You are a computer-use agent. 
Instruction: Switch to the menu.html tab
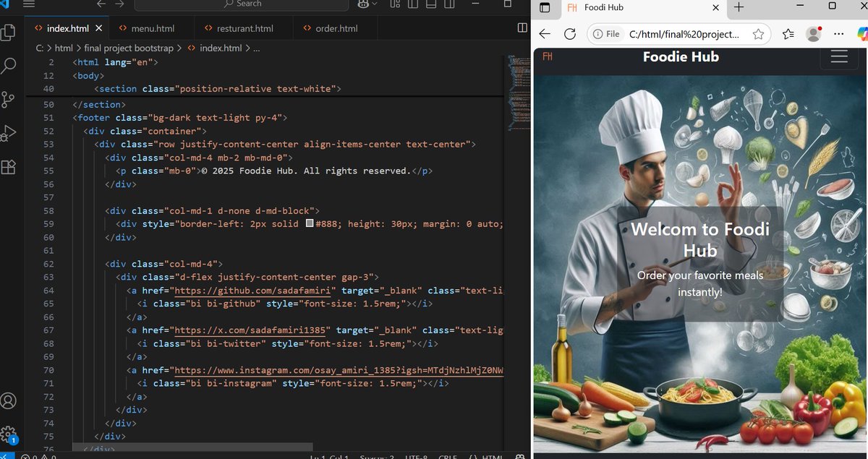click(152, 29)
